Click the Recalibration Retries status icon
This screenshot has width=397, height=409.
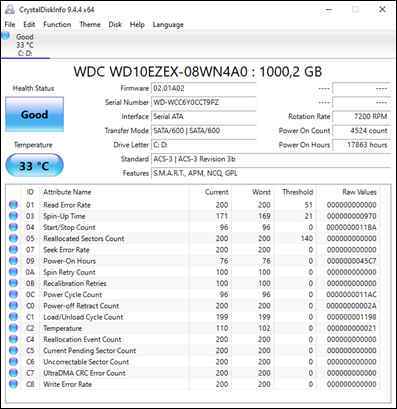13,283
